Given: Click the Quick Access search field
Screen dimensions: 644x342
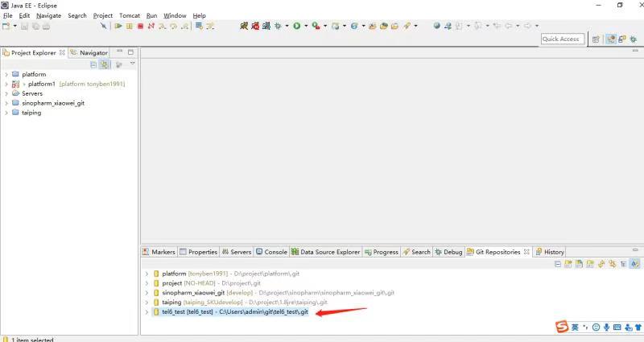Looking at the screenshot, I should coord(562,39).
